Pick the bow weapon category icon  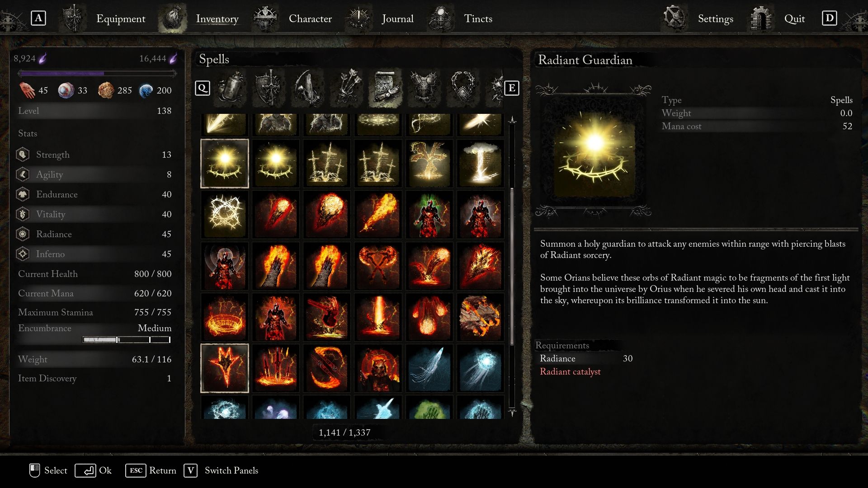(x=308, y=88)
